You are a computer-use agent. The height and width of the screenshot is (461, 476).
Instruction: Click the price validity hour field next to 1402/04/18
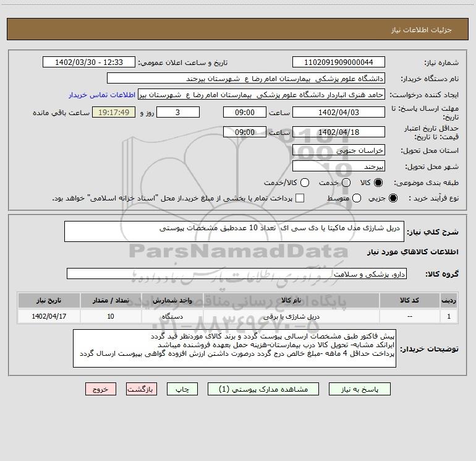click(x=245, y=132)
